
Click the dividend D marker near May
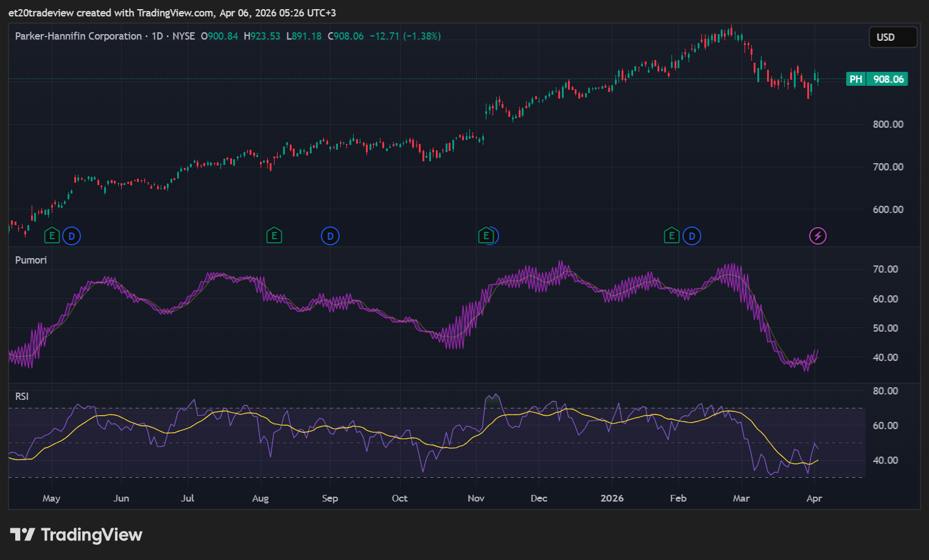pyautogui.click(x=72, y=236)
